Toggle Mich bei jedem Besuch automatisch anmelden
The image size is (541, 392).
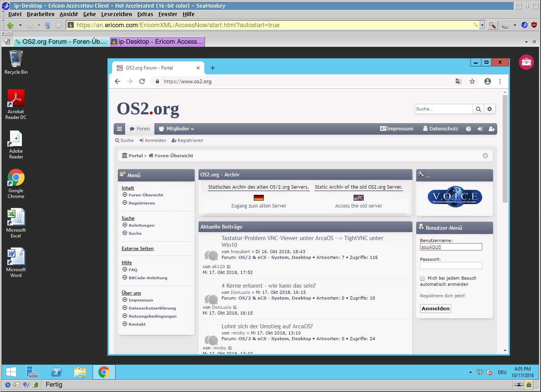coord(422,278)
